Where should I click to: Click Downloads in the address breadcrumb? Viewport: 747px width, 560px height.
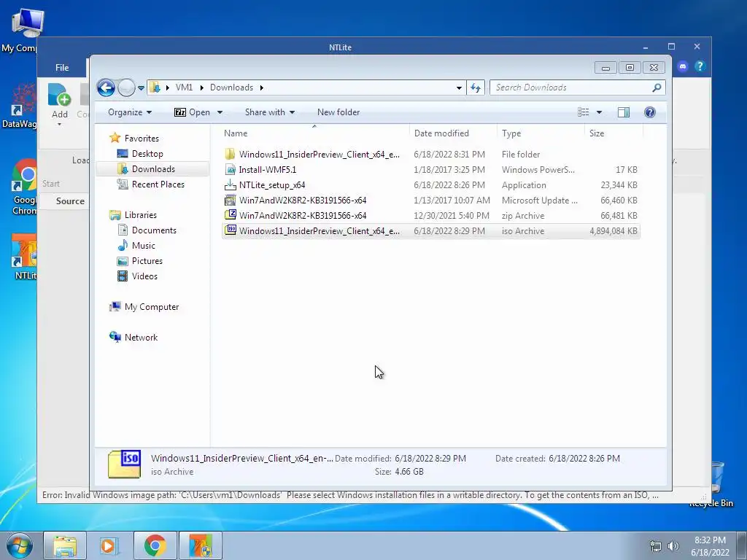(x=231, y=87)
